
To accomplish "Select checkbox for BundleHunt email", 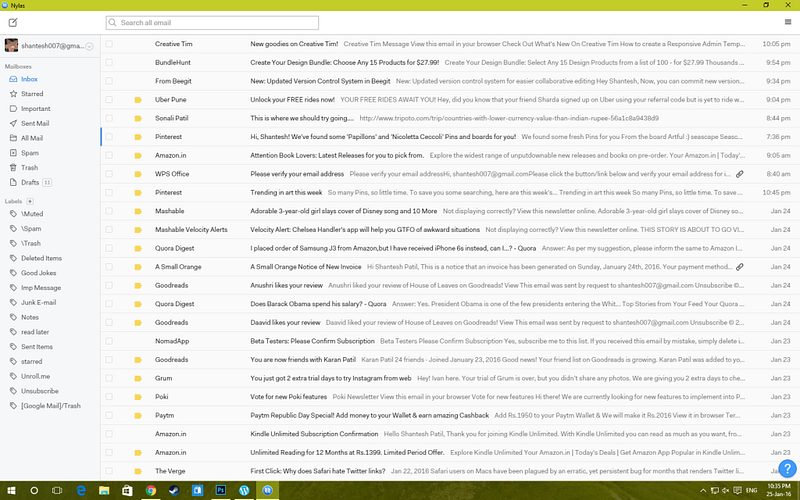I will [x=109, y=62].
